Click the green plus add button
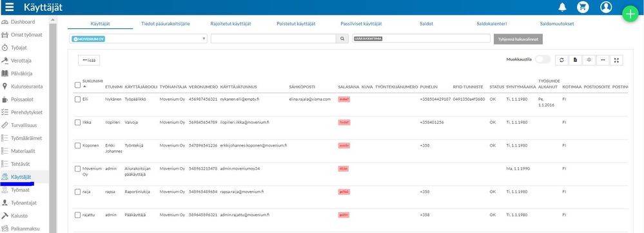The image size is (644, 233). point(630,14)
